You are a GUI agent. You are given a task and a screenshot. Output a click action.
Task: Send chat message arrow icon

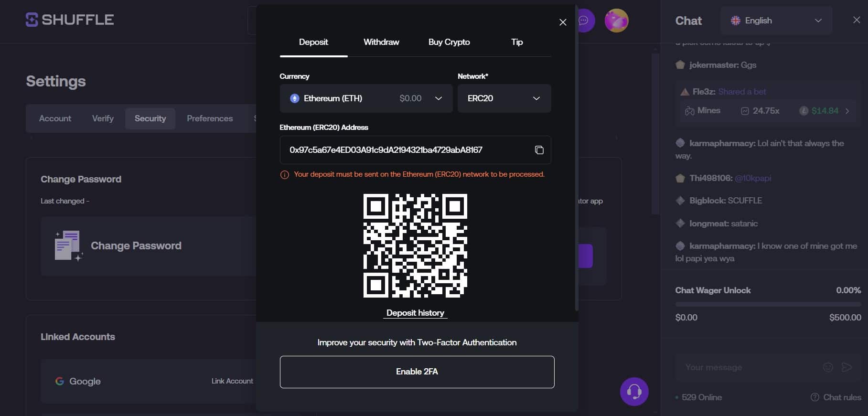pyautogui.click(x=847, y=367)
